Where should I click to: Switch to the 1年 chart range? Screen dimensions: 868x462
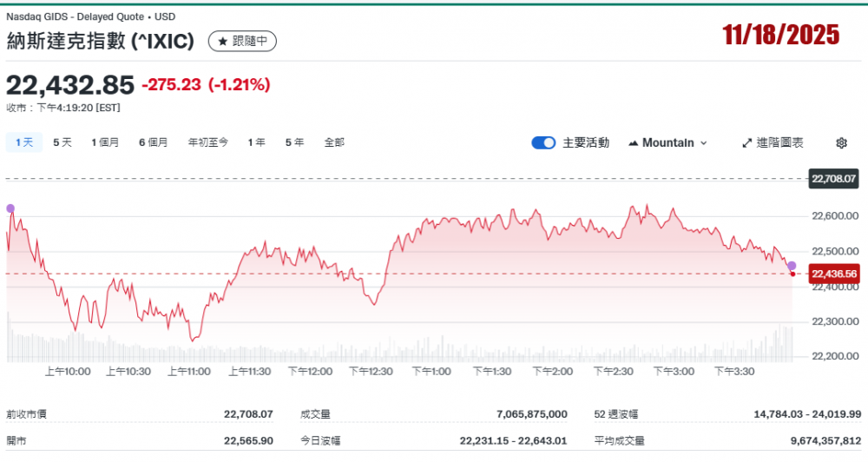(x=256, y=142)
